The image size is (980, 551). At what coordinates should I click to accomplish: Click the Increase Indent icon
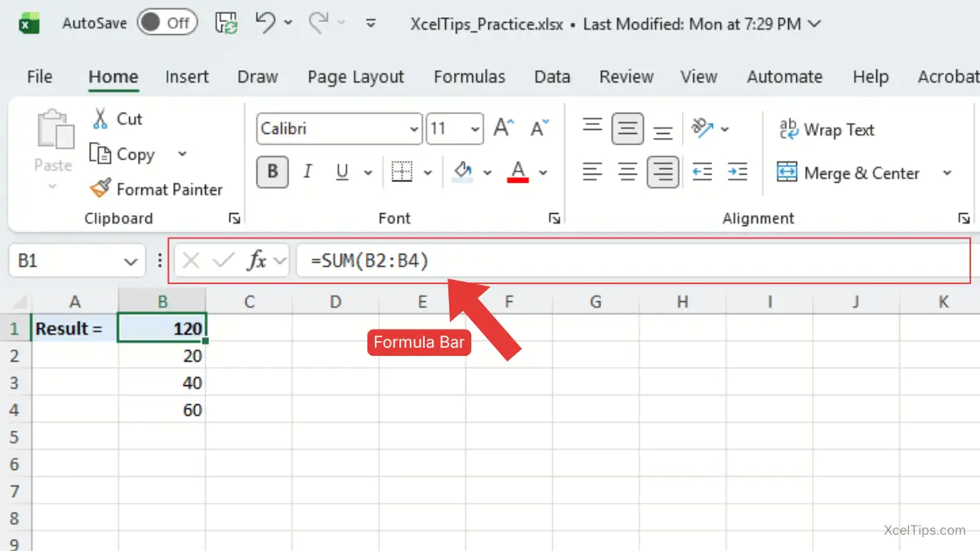[737, 172]
